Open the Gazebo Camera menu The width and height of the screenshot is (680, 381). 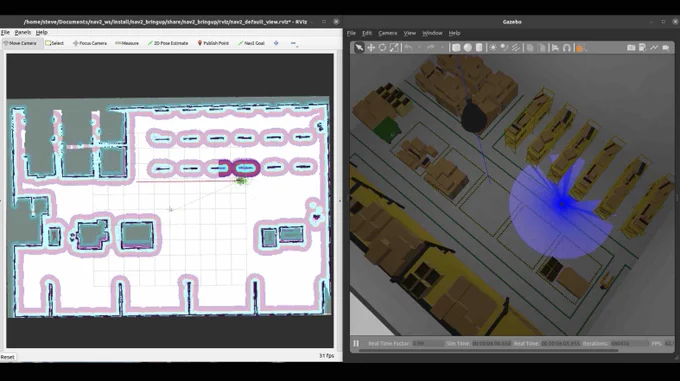387,33
